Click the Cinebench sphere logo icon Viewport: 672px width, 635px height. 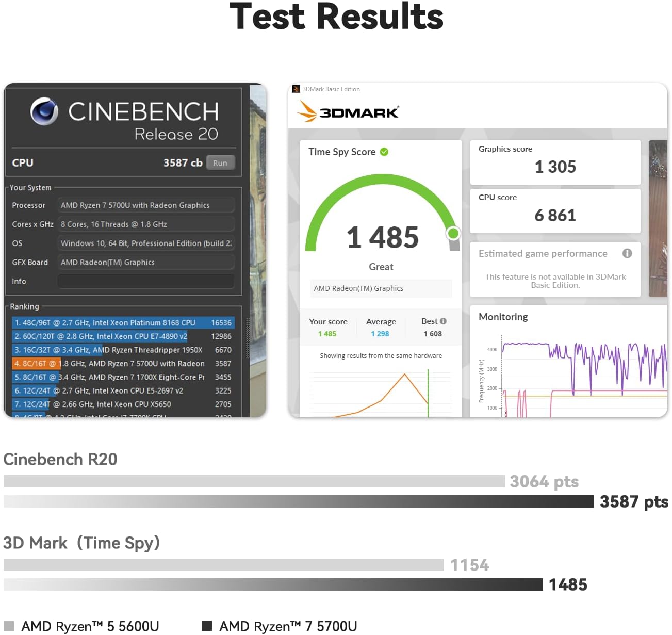coord(44,111)
